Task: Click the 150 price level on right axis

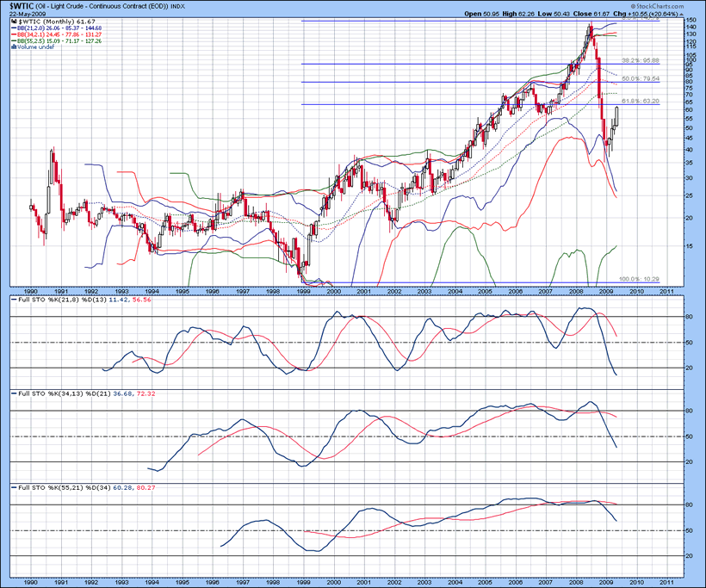Action: coord(691,19)
